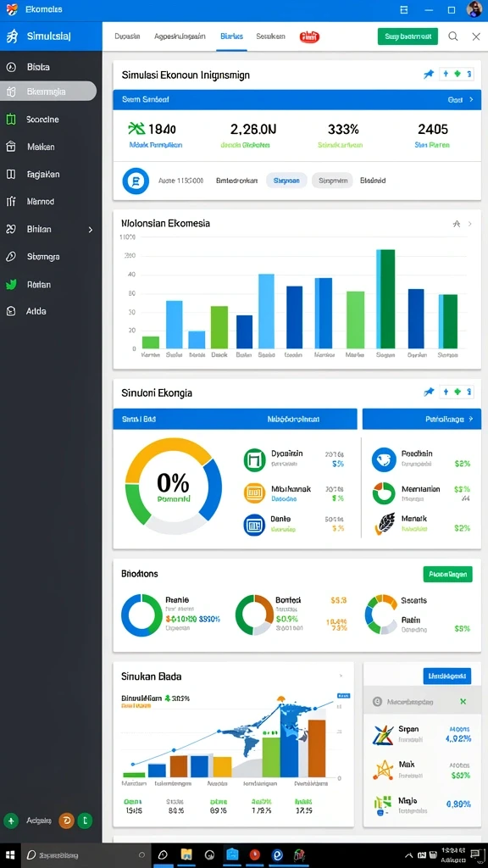Click the green bird icon beside Rołan

pyautogui.click(x=11, y=285)
